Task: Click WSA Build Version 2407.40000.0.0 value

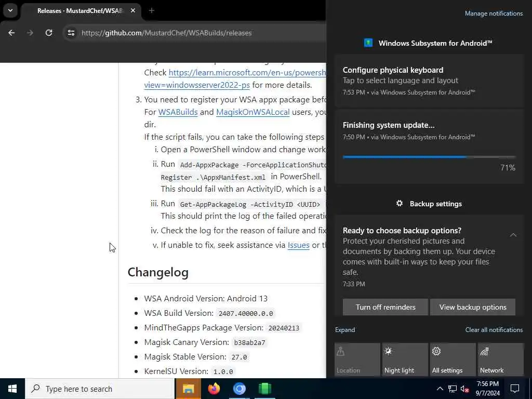Action: click(246, 313)
